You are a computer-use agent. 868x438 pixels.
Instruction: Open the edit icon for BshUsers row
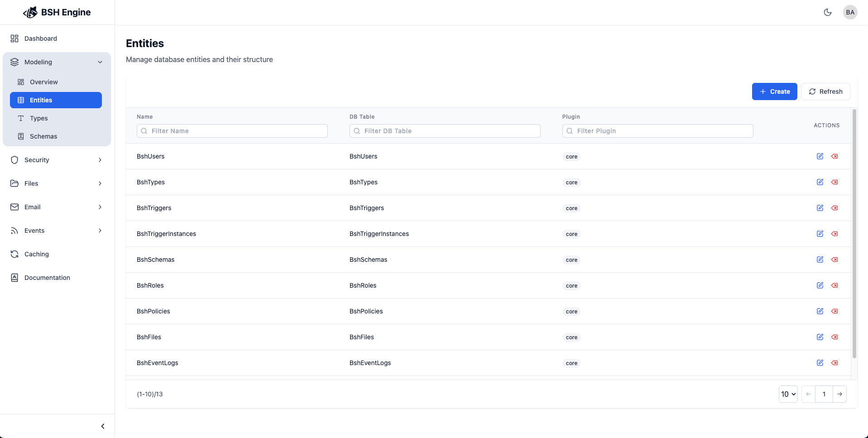820,156
